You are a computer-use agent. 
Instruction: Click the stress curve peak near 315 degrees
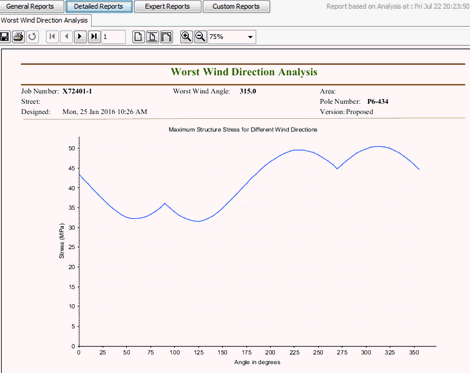[x=378, y=146]
